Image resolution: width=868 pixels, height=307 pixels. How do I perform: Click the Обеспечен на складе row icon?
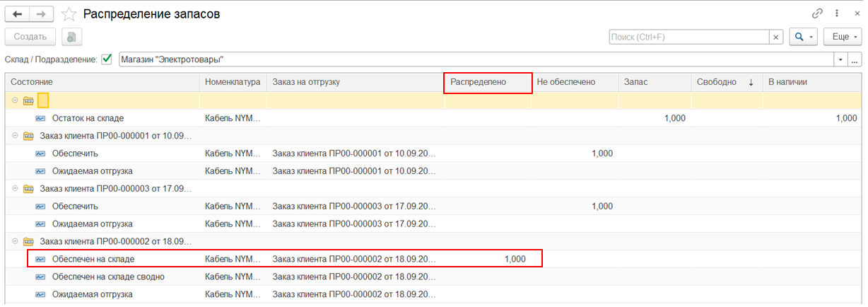40,259
